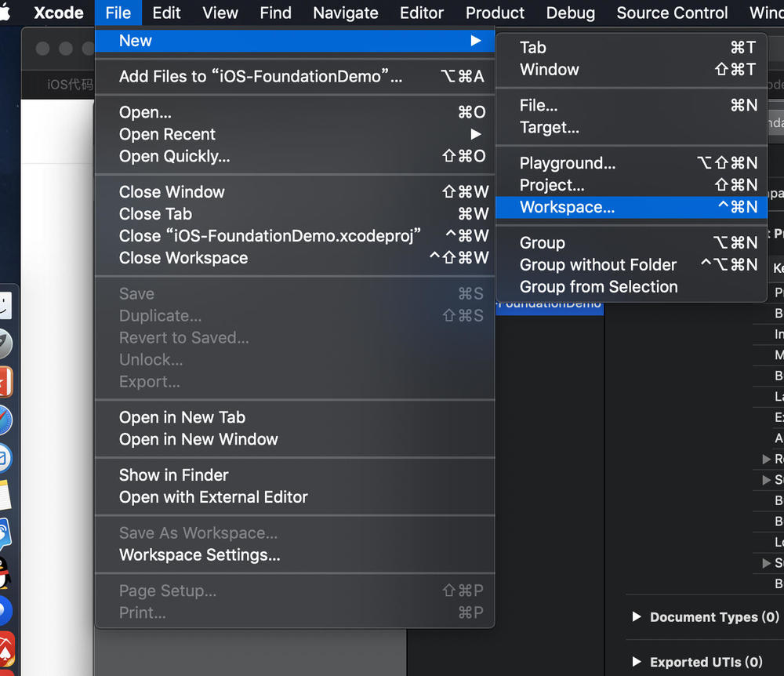Select Open… in File menu
This screenshot has height=676, width=784.
[295, 112]
